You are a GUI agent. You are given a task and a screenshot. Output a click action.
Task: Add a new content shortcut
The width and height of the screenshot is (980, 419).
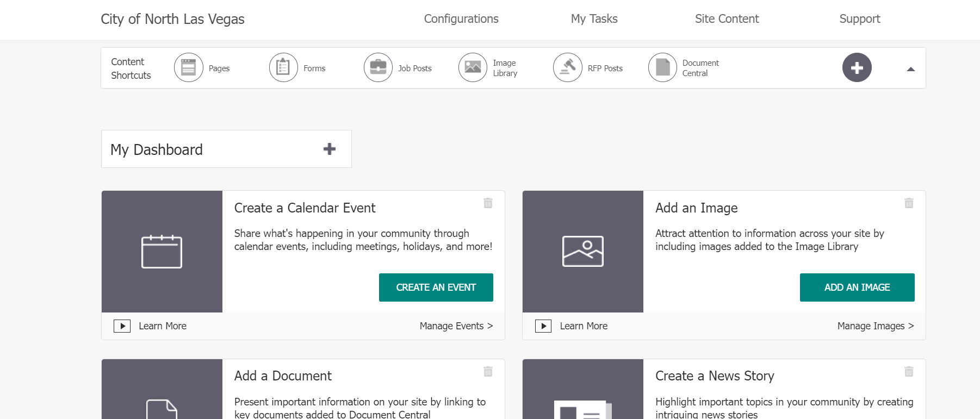(x=857, y=68)
